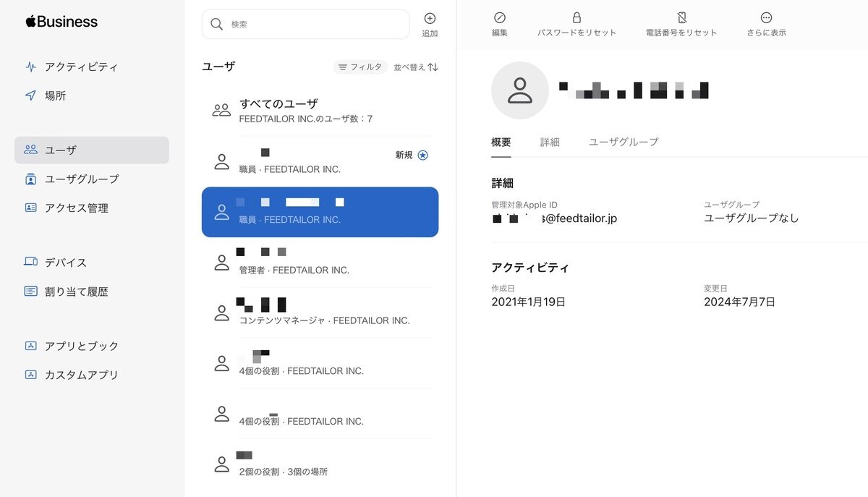The height and width of the screenshot is (497, 868).
Task: Select the user row marked 新規
Action: pyautogui.click(x=320, y=161)
